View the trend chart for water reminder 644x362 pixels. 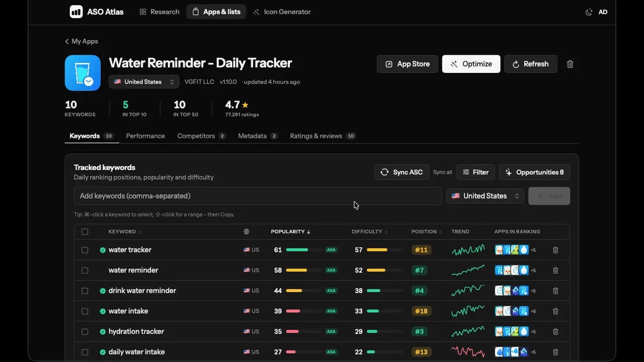[468, 270]
